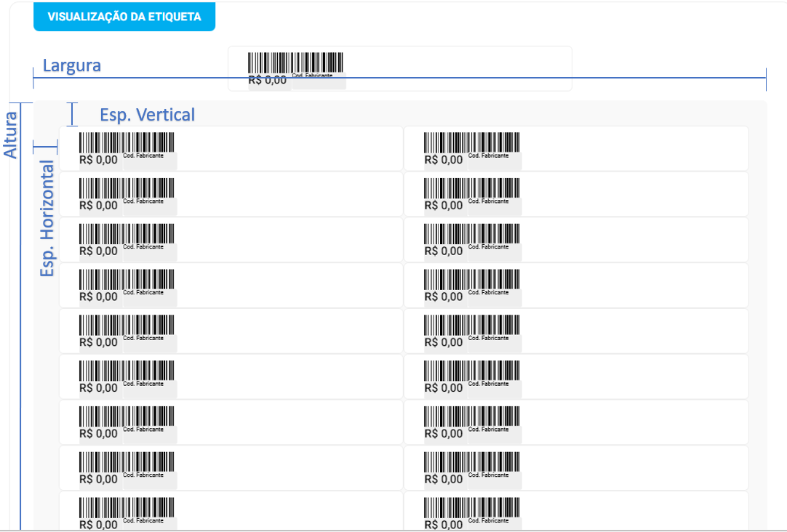This screenshot has height=532, width=787.
Task: Click the barcode in the top single label preview
Action: click(x=295, y=63)
